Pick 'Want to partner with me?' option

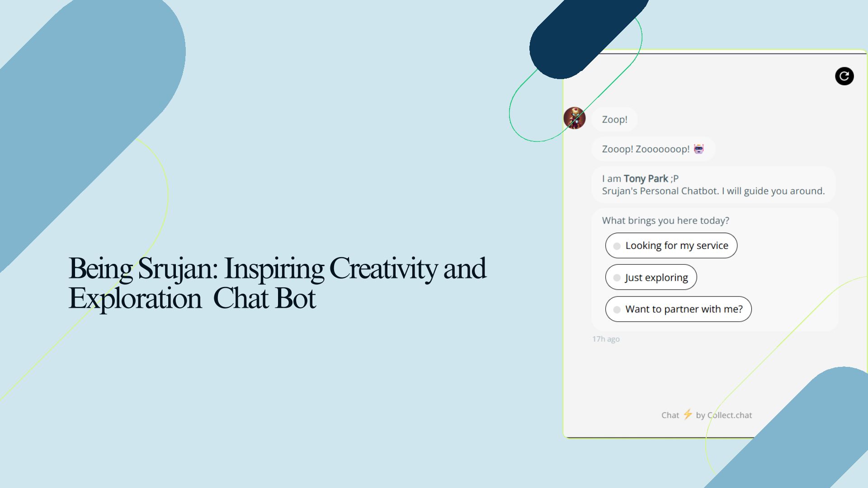click(678, 309)
